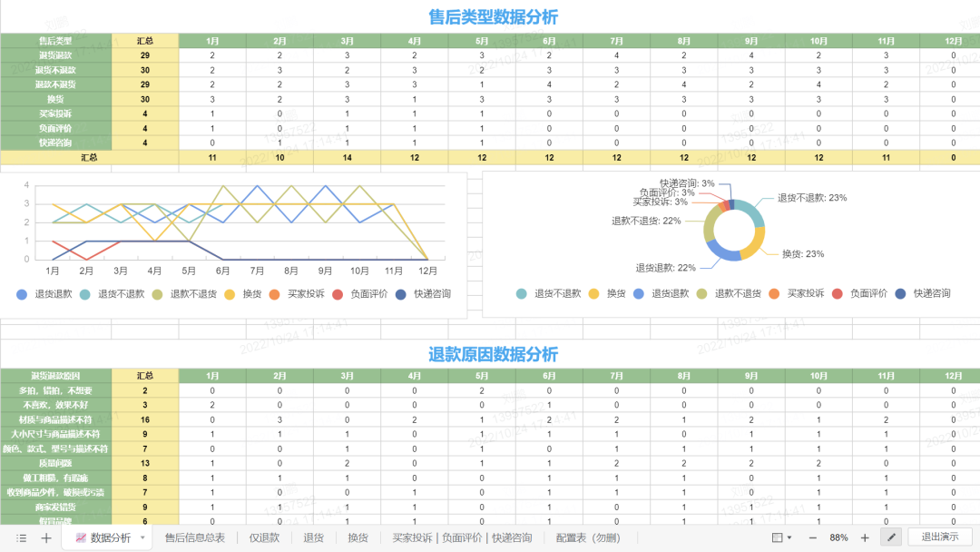Toggle 退款不退货 in donut chart legend
The image size is (980, 552).
730,293
